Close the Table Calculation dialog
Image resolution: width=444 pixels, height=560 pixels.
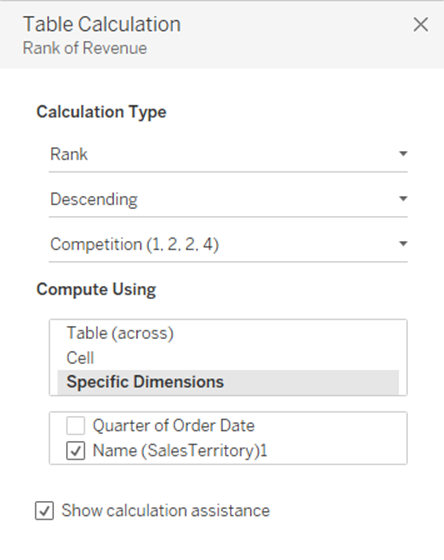420,25
